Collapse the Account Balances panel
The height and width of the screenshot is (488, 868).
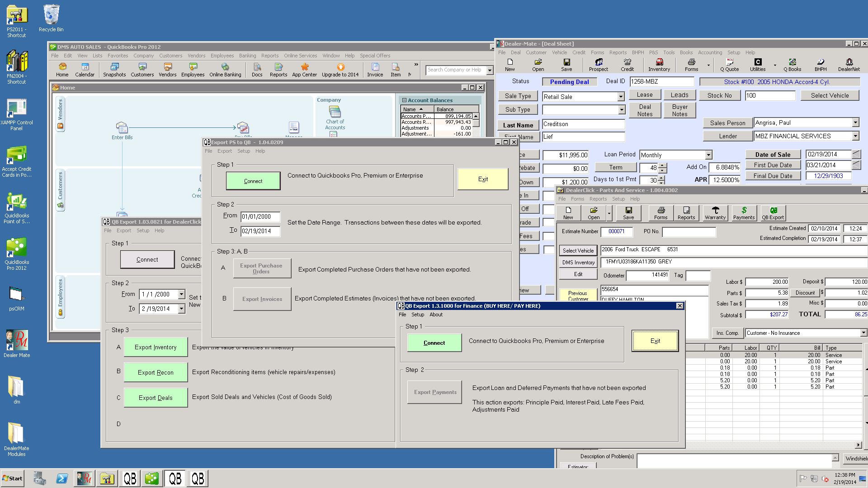[x=404, y=100]
